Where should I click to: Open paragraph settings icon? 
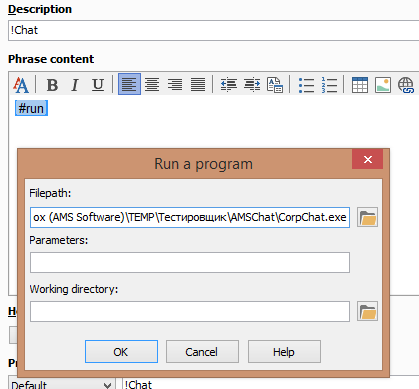click(275, 85)
